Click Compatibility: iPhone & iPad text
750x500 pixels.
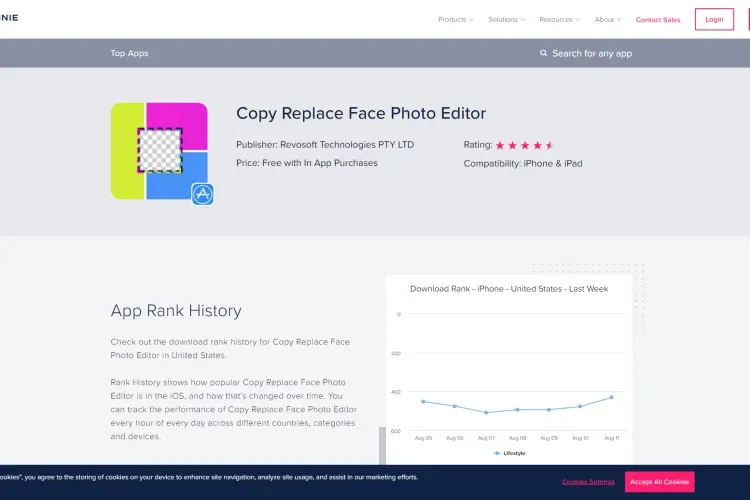coord(523,163)
